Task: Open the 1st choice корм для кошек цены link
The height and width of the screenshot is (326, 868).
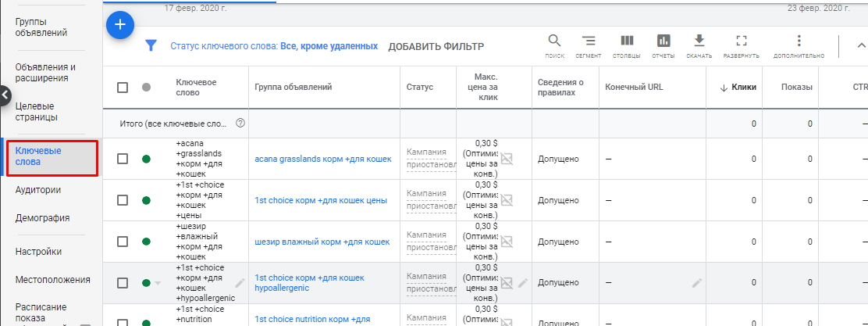Action: pos(321,200)
